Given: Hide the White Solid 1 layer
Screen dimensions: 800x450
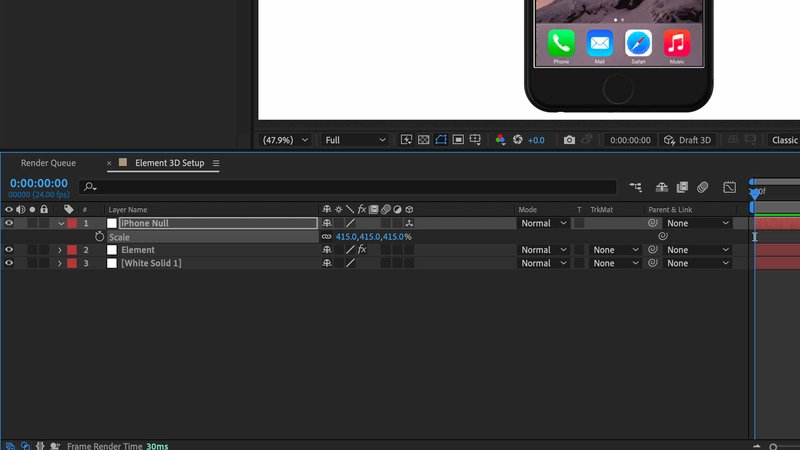Looking at the screenshot, I should tap(9, 263).
